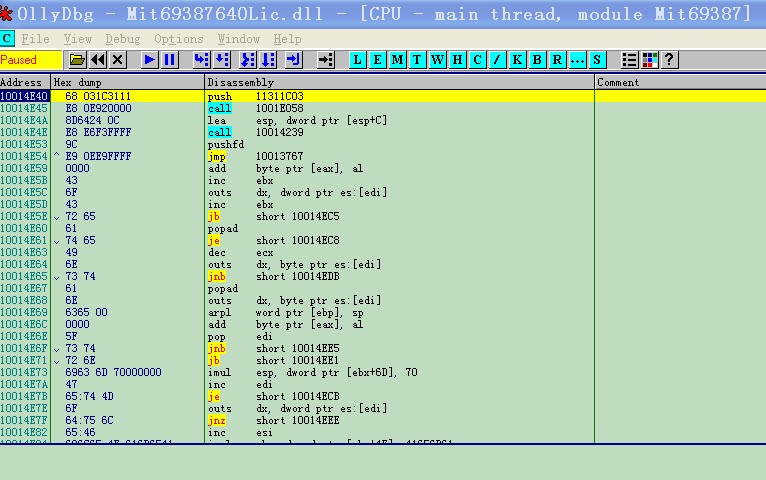Screen dimensions: 766x480
Task: Open help with question mark icon
Action: (669, 60)
